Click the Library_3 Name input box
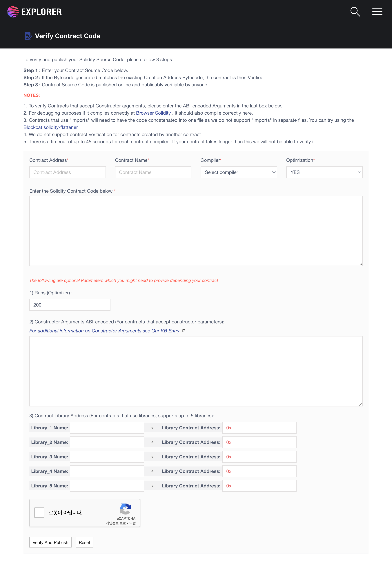The width and height of the screenshot is (392, 562). click(107, 457)
